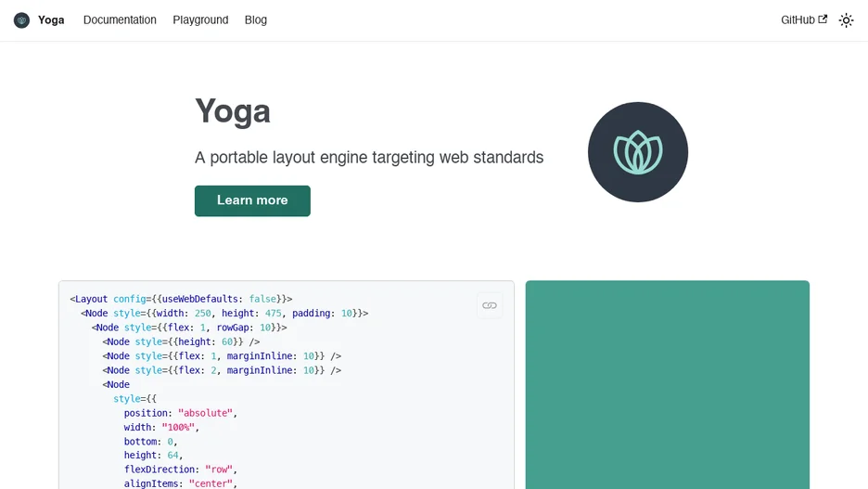868x489 pixels.
Task: Click the code line alignItems: "center"
Action: 181,483
